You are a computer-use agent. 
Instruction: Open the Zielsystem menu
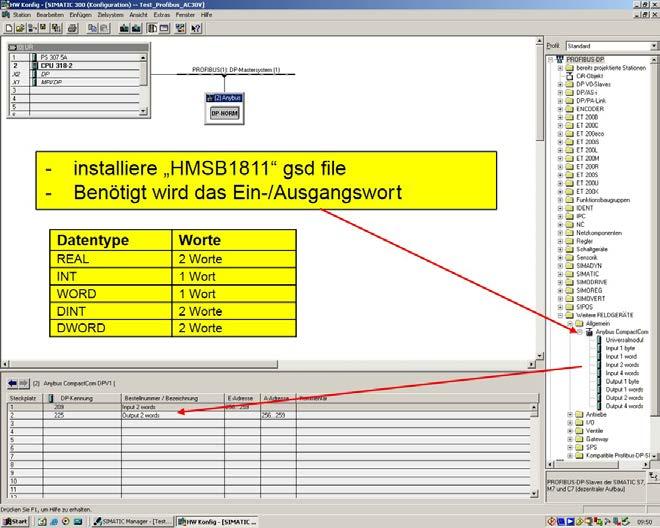(x=110, y=15)
